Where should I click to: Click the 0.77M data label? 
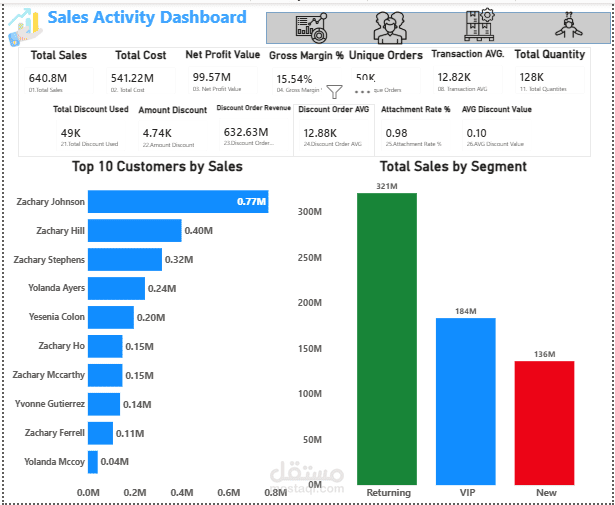tap(251, 202)
